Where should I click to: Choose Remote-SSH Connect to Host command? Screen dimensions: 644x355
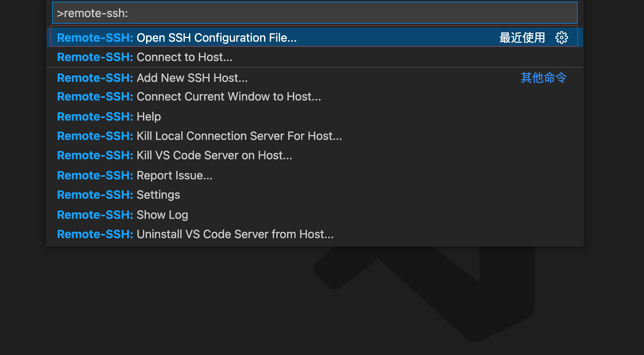pyautogui.click(x=184, y=57)
